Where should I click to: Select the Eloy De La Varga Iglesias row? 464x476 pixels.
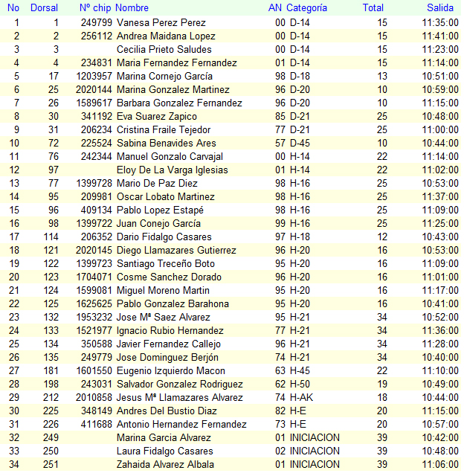173,170
